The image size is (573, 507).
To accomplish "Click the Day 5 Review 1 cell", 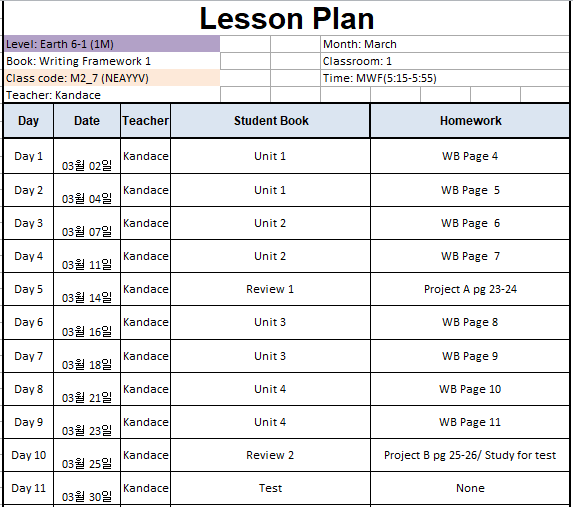I will [x=270, y=289].
